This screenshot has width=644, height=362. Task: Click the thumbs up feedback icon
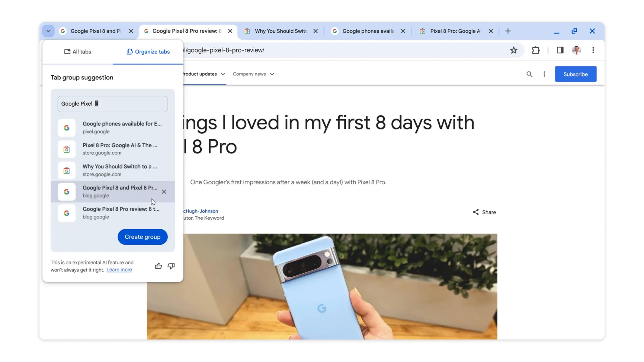158,266
